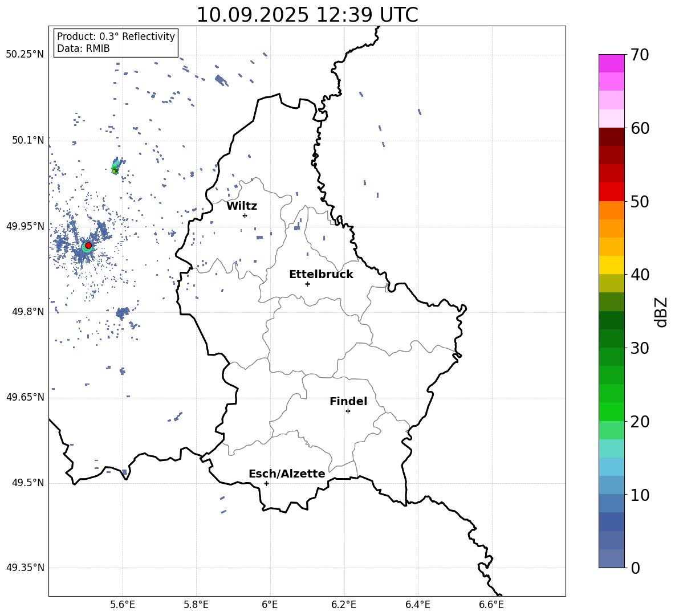Click the colorbar tick label 0
This screenshot has width=675, height=616.
pyautogui.click(x=636, y=568)
